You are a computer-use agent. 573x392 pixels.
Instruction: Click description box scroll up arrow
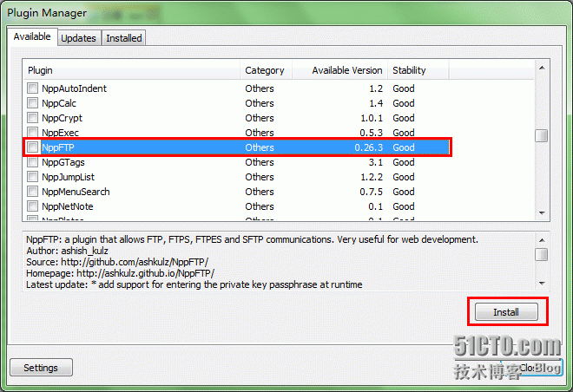(x=542, y=240)
